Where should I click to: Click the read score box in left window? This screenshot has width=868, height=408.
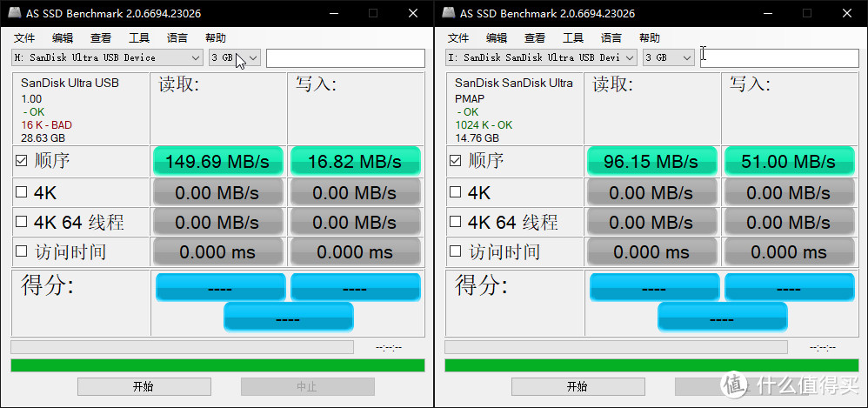pos(221,287)
